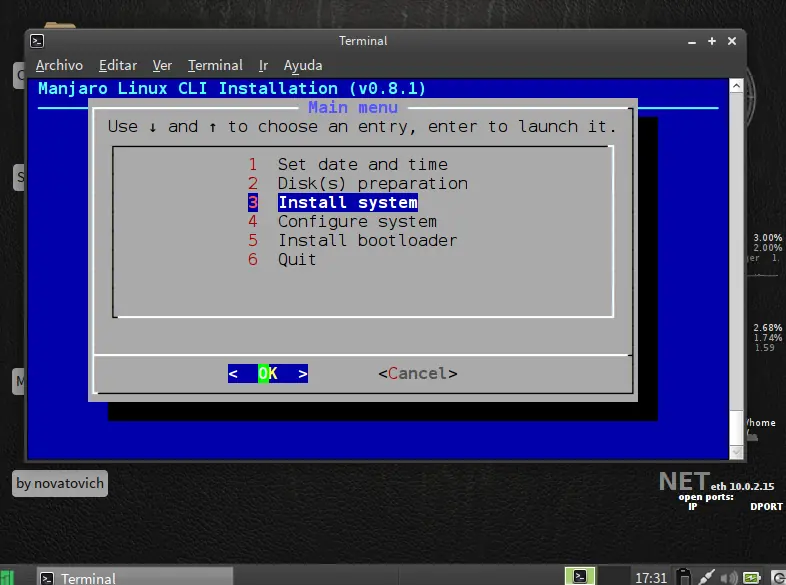Open the Archivo menu

pos(59,66)
